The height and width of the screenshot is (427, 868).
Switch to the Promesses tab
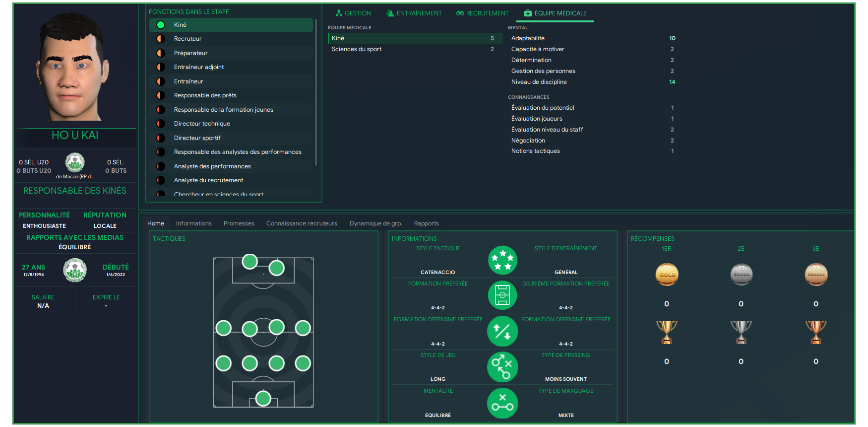pyautogui.click(x=239, y=223)
